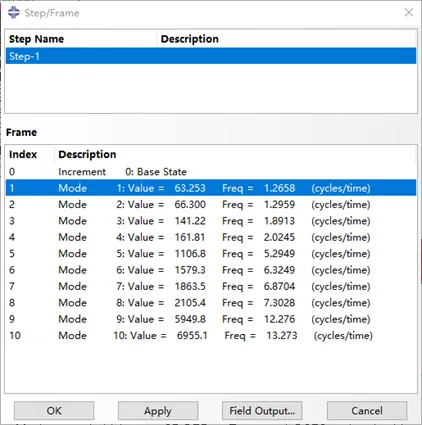The width and height of the screenshot is (422, 425).
Task: Select the Increment 0 Base State frame
Action: tap(211, 172)
